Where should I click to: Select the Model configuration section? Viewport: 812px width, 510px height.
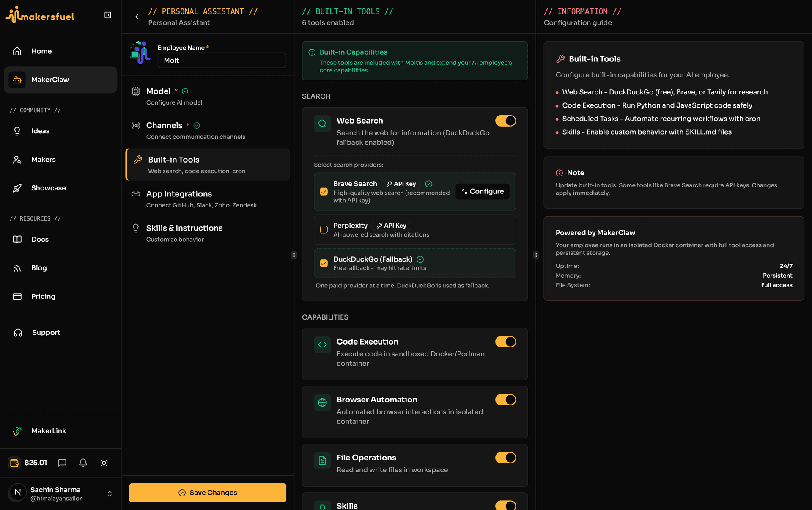click(x=208, y=96)
